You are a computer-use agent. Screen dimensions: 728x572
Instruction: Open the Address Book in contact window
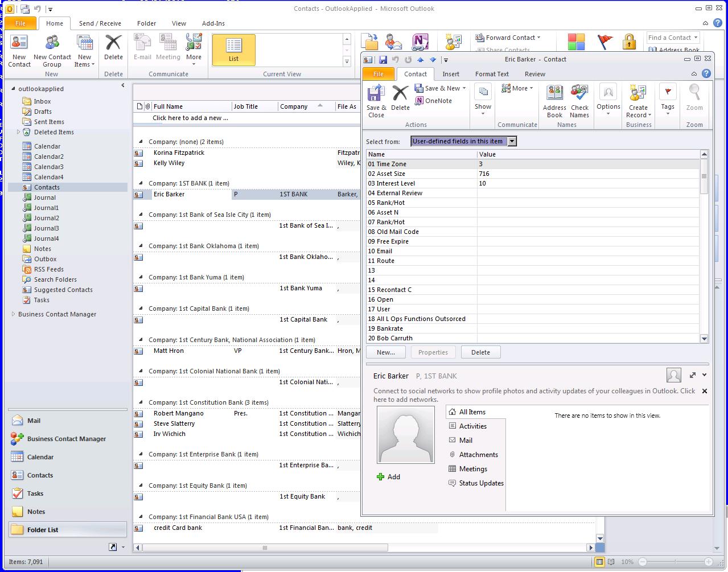pos(554,101)
